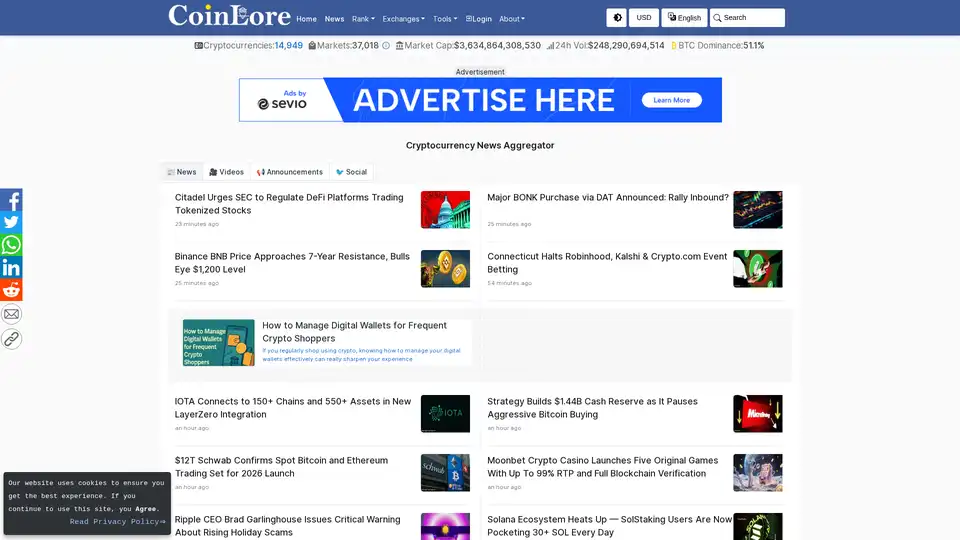Share page on Facebook
The width and height of the screenshot is (960, 540).
[x=11, y=200]
